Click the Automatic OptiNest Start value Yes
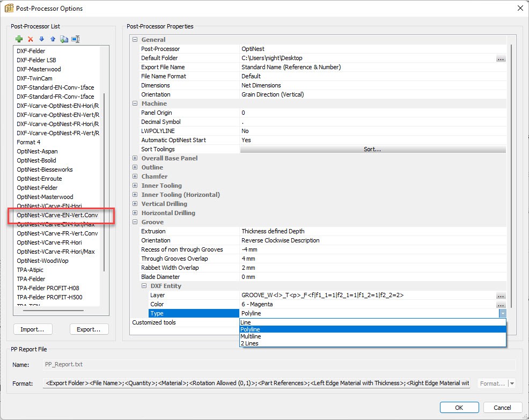Screen dimensions: 529x420 246,140
